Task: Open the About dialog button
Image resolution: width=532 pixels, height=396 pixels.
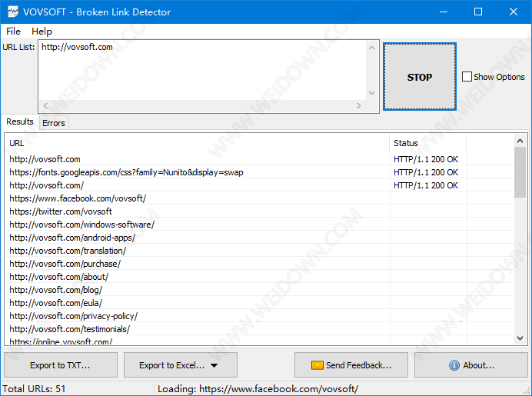Action: point(471,365)
